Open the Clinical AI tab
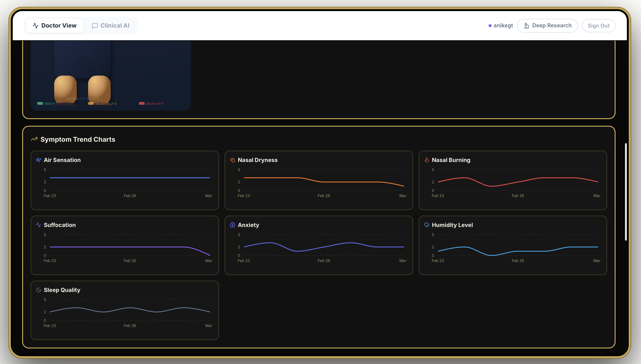The width and height of the screenshot is (641, 364). click(110, 25)
